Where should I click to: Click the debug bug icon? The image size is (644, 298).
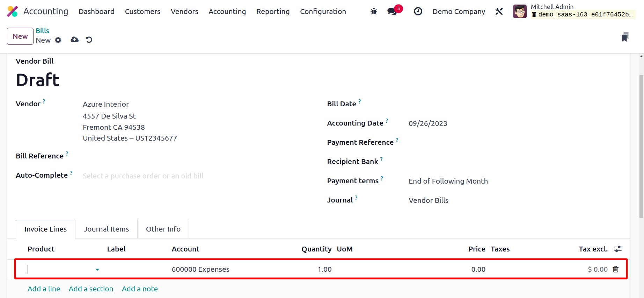pyautogui.click(x=374, y=12)
